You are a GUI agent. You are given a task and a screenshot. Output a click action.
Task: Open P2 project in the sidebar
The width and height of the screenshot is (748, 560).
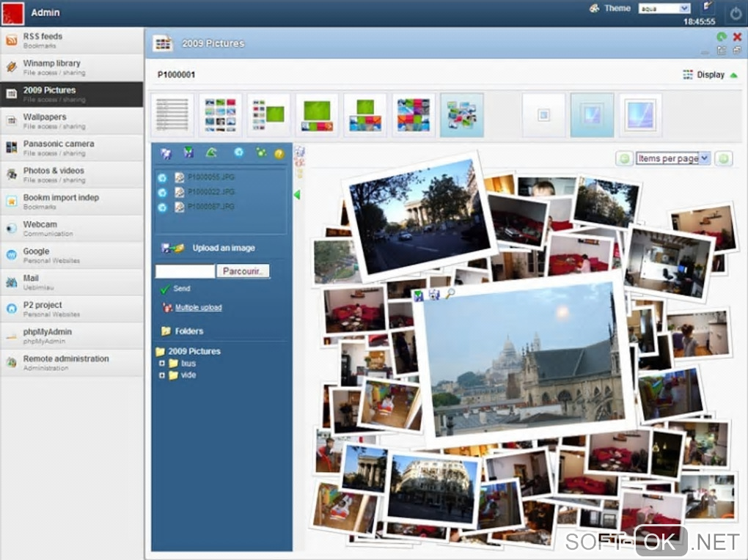(x=72, y=309)
